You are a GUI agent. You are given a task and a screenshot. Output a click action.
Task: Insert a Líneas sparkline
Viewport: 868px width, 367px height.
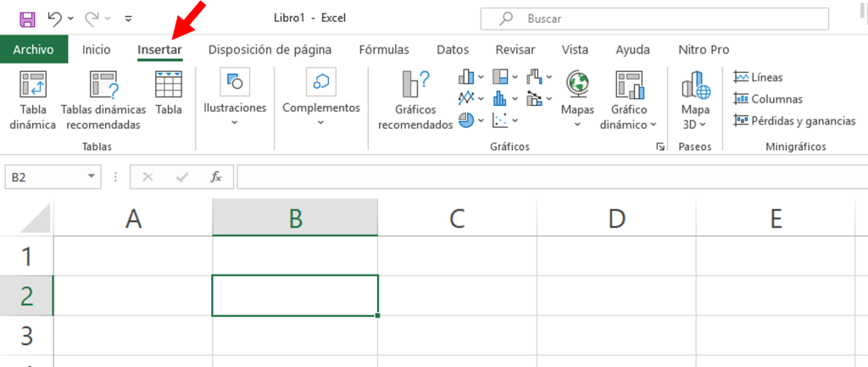(759, 77)
